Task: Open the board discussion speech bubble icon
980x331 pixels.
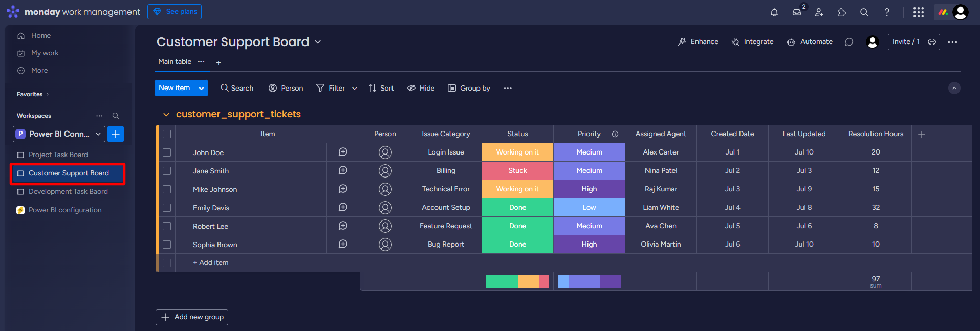Action: 849,42
